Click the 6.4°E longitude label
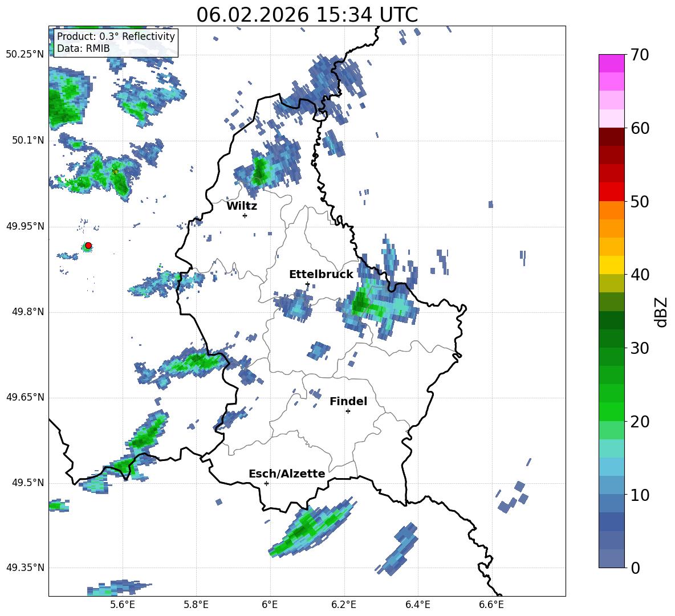Viewport: 675px width, 616px height. tap(417, 605)
